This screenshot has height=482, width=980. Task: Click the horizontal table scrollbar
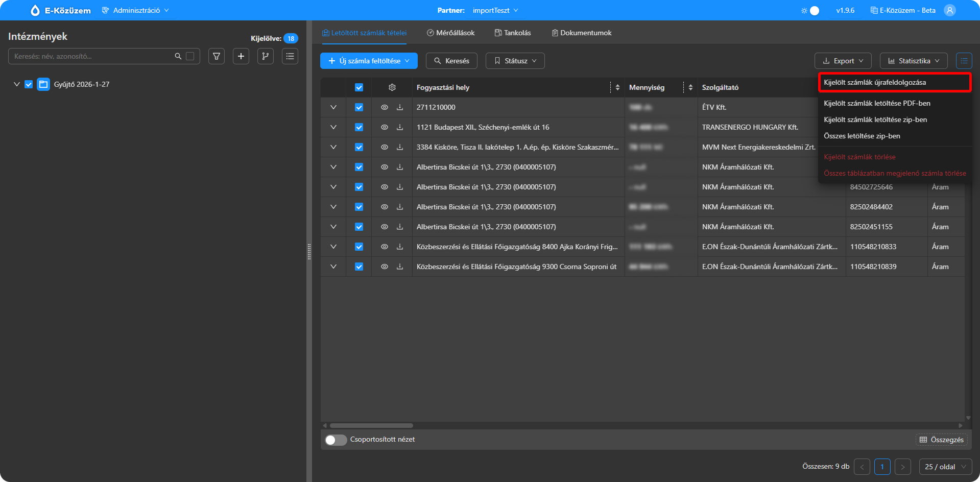(x=371, y=425)
